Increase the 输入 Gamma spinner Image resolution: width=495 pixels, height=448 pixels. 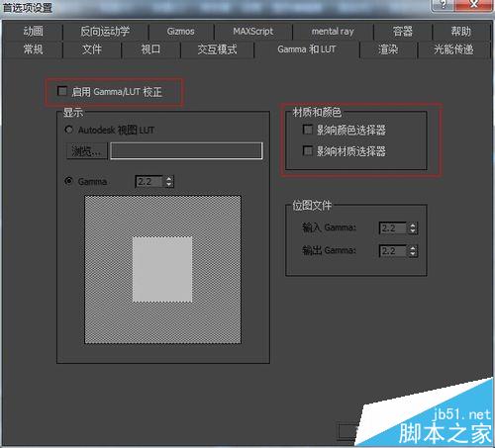pos(413,225)
